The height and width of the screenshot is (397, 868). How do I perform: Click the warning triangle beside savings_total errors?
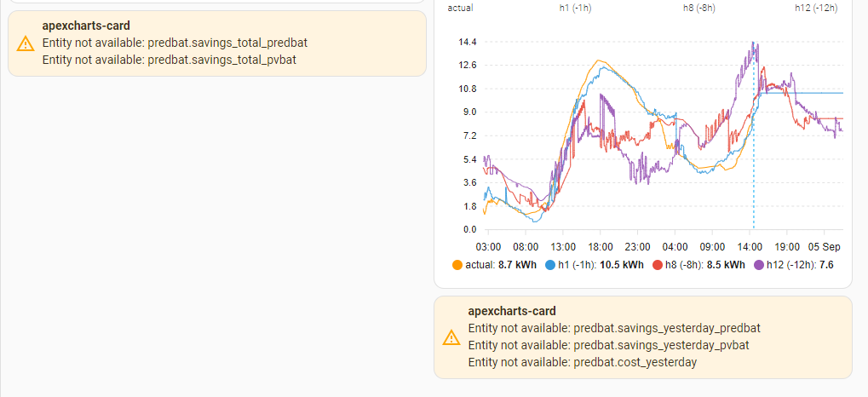click(x=26, y=43)
